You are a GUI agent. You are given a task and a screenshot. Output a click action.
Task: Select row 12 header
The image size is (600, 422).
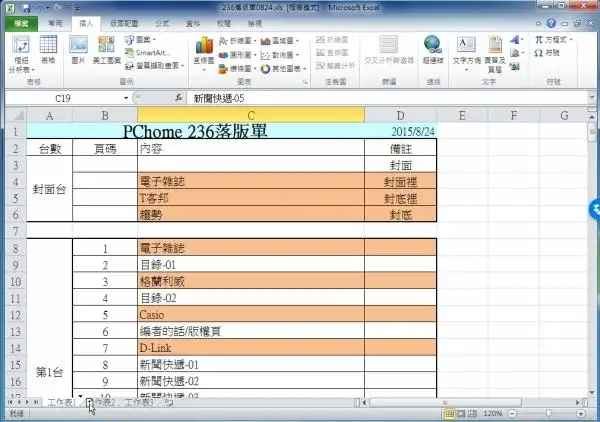tap(15, 314)
